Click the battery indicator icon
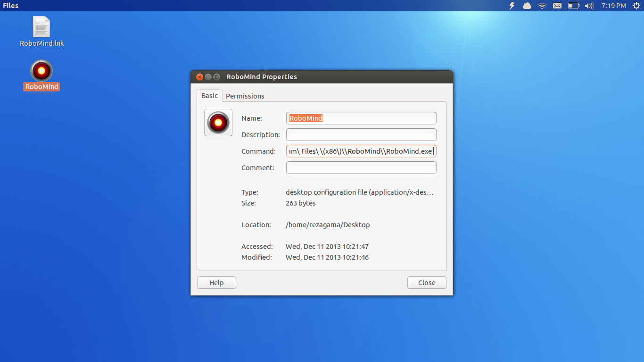This screenshot has height=362, width=644. 573,6
